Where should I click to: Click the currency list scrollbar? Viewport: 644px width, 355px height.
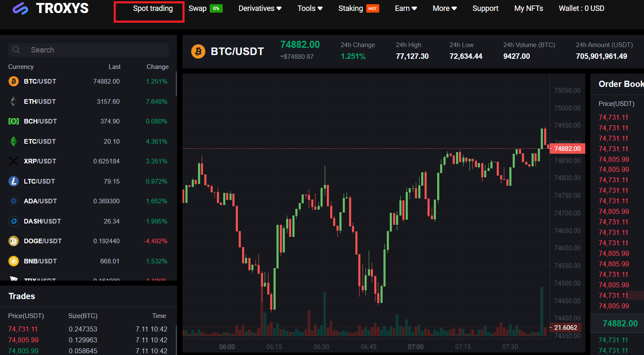(x=176, y=84)
